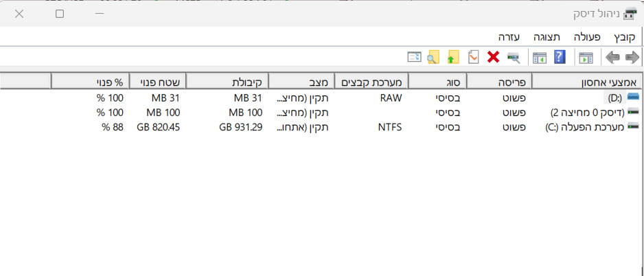644x276 pixels.
Task: Click the GB 820.45 free space value
Action: (x=158, y=127)
